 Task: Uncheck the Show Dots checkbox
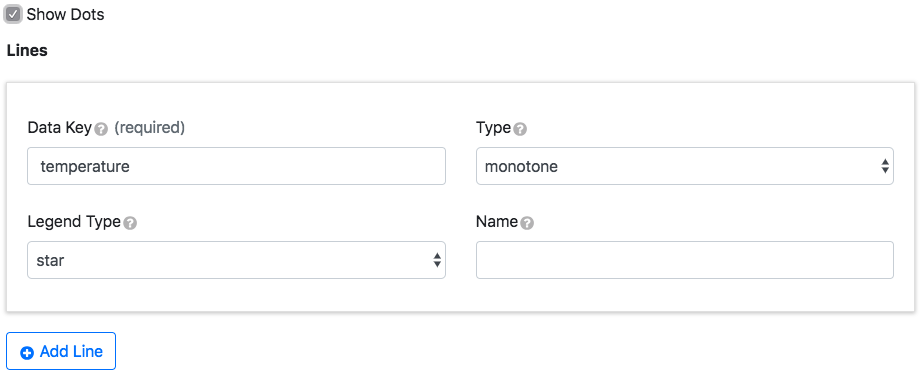pos(14,14)
